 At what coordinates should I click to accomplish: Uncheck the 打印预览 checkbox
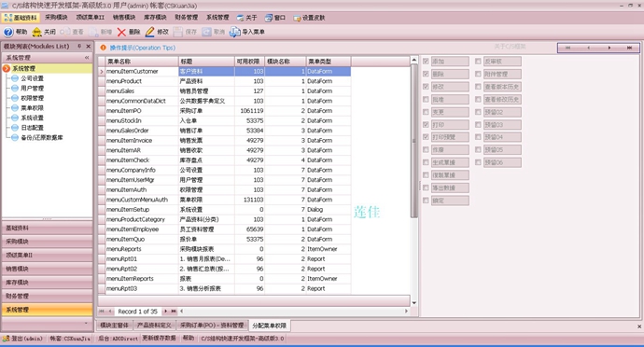coord(426,137)
